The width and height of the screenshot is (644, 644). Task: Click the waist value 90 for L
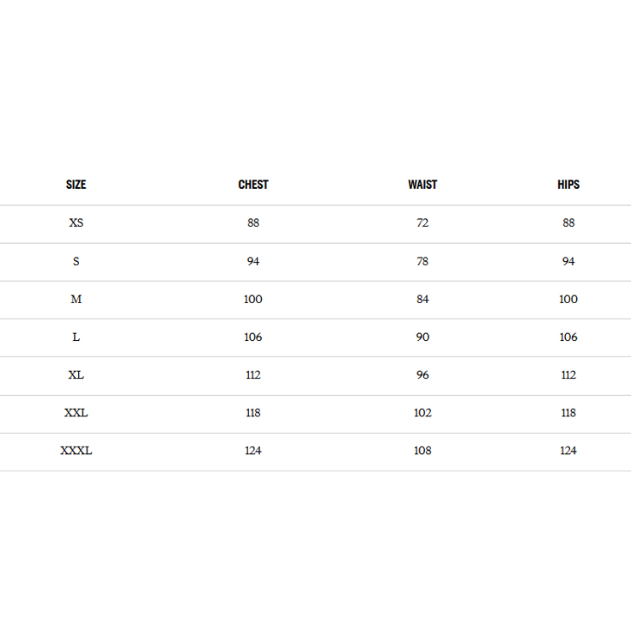click(x=422, y=337)
